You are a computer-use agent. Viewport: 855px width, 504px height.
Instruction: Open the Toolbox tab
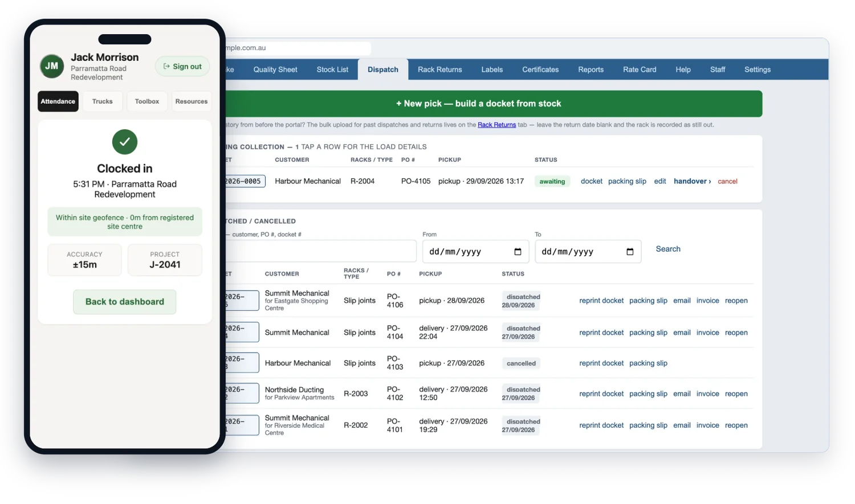[x=147, y=101]
